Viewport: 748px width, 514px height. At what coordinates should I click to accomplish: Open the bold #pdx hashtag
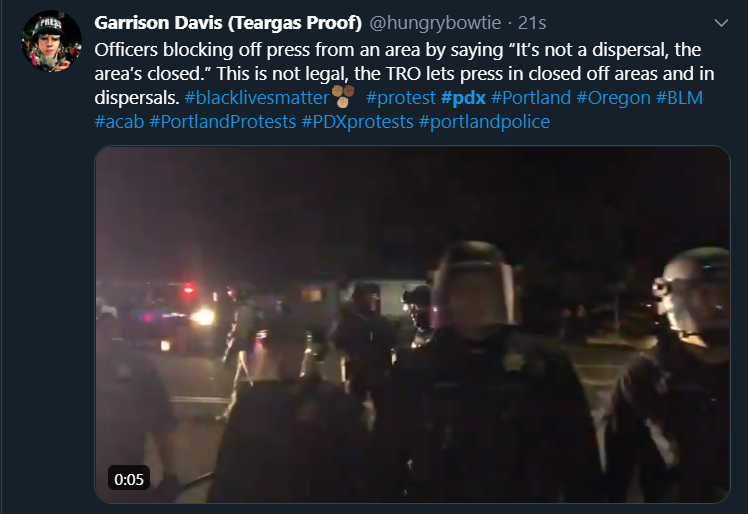(464, 97)
